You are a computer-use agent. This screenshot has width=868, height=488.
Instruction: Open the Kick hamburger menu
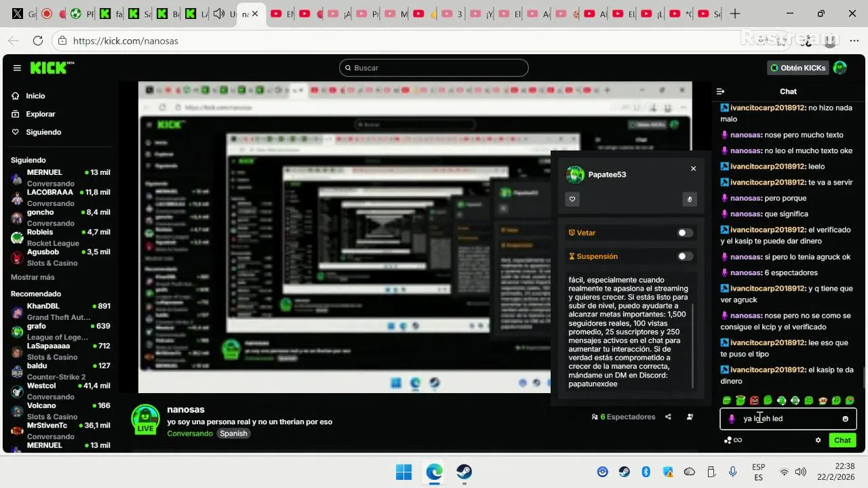pos(17,68)
